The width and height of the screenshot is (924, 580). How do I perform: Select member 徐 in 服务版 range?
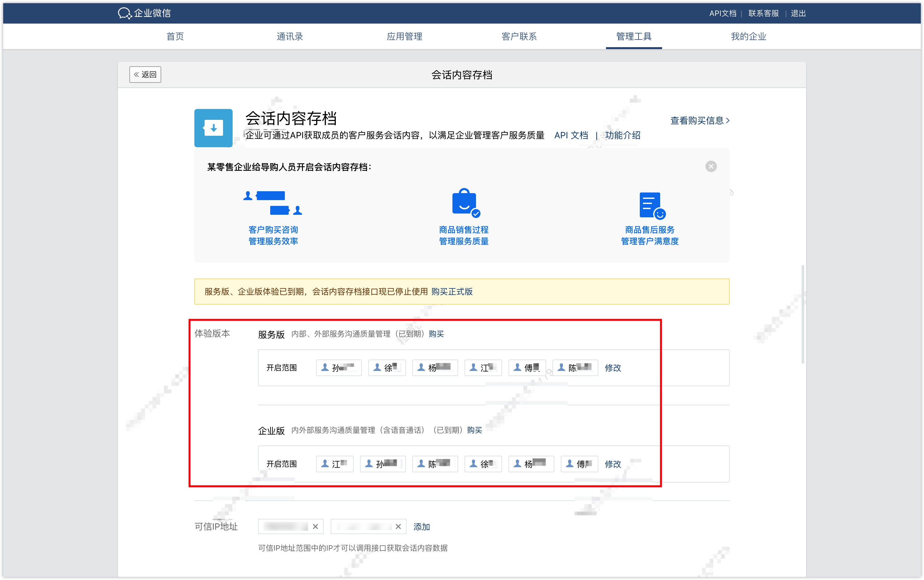[387, 367]
